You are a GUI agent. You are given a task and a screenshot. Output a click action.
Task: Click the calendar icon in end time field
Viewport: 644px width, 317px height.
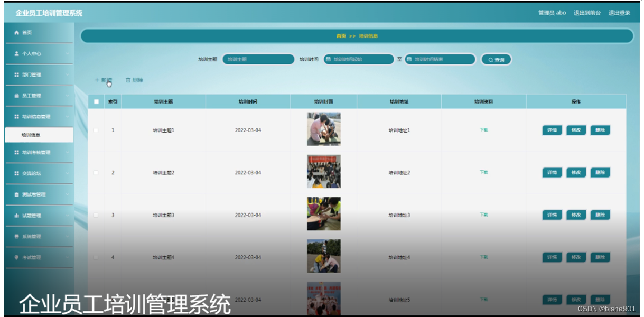tap(409, 60)
